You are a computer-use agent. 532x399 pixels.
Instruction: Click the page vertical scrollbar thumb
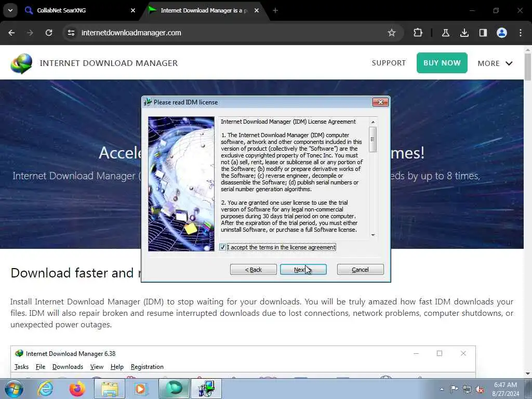pyautogui.click(x=528, y=66)
